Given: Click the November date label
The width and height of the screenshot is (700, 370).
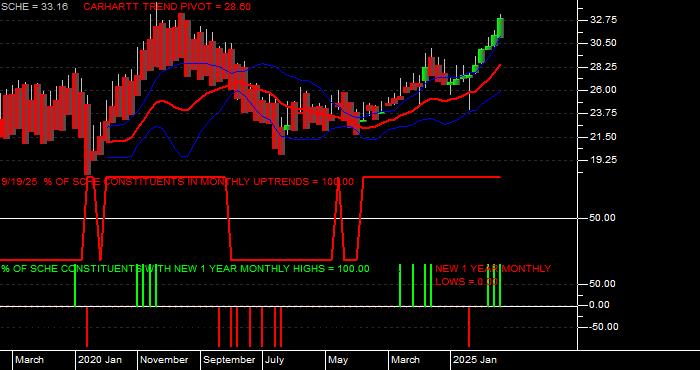Looking at the screenshot, I should pyautogui.click(x=165, y=360).
